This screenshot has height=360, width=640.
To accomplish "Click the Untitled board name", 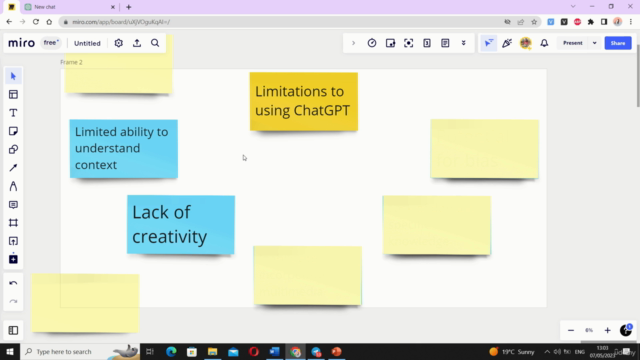I will point(87,43).
